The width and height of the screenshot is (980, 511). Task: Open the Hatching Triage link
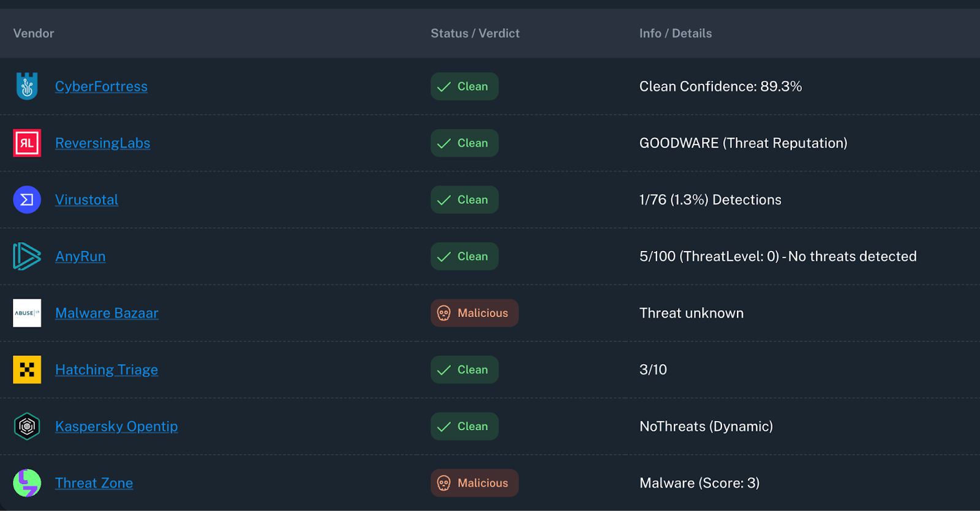point(107,370)
